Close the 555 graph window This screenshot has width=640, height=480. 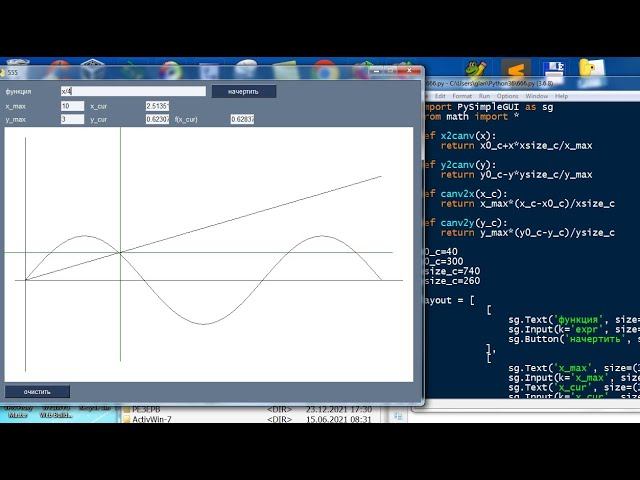410,71
